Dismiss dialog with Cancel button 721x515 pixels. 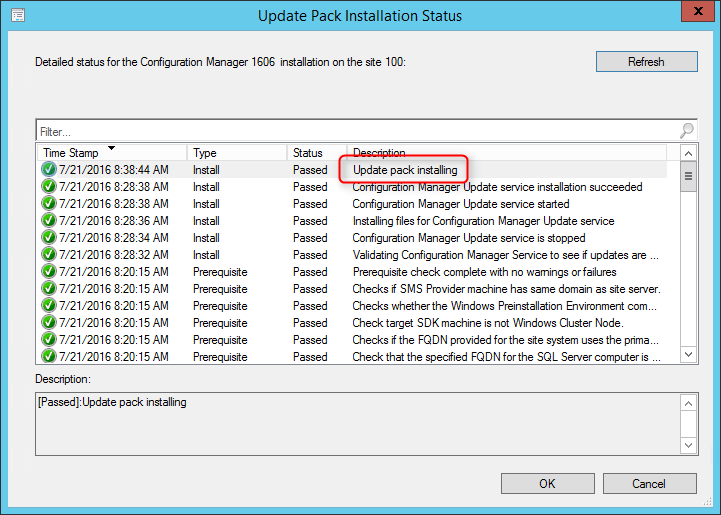tap(649, 484)
